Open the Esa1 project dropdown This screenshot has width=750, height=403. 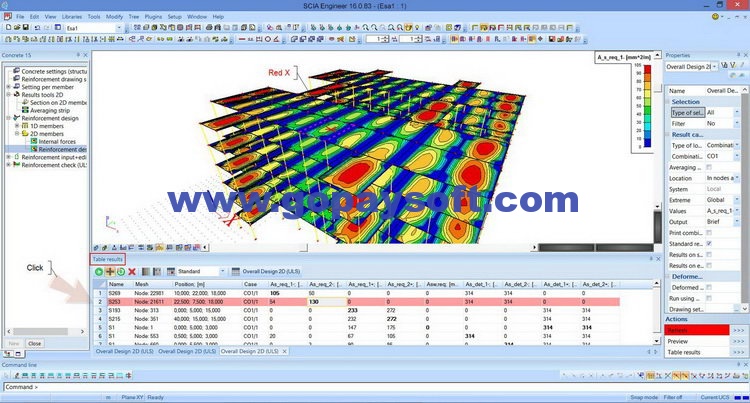[119, 28]
